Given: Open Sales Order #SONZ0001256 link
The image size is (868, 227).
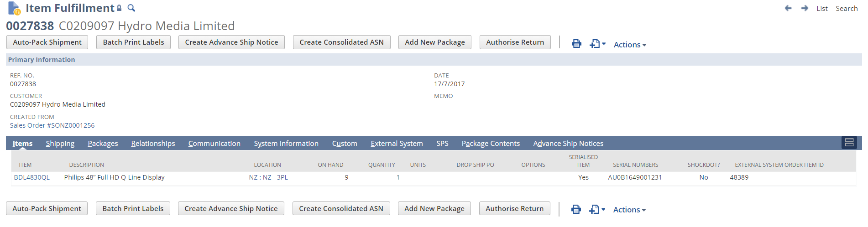Looking at the screenshot, I should [52, 125].
